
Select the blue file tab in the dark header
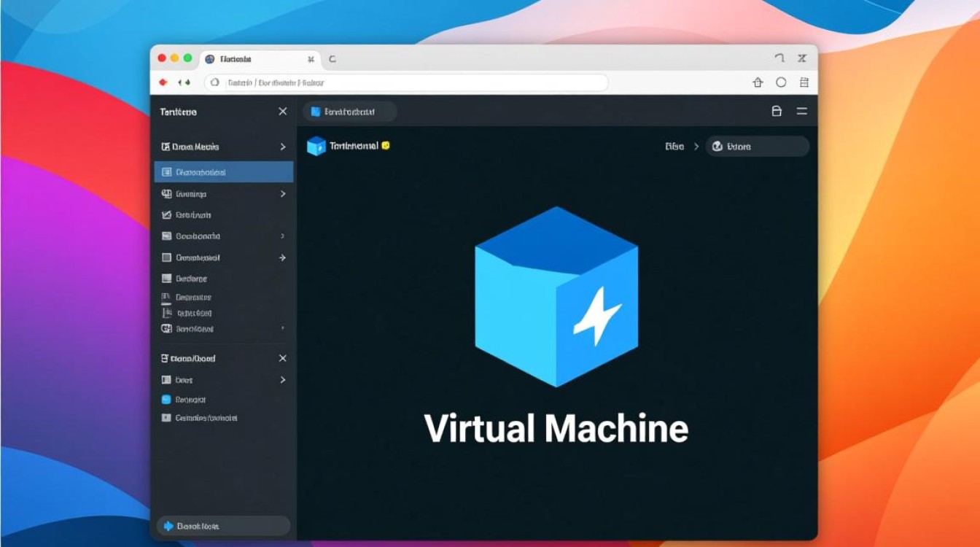coord(349,112)
